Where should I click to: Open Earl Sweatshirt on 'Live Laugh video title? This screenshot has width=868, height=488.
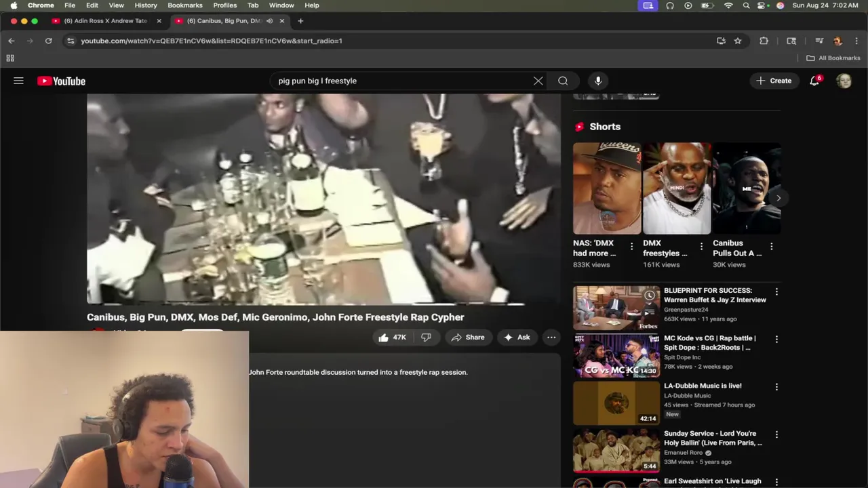[713, 481]
